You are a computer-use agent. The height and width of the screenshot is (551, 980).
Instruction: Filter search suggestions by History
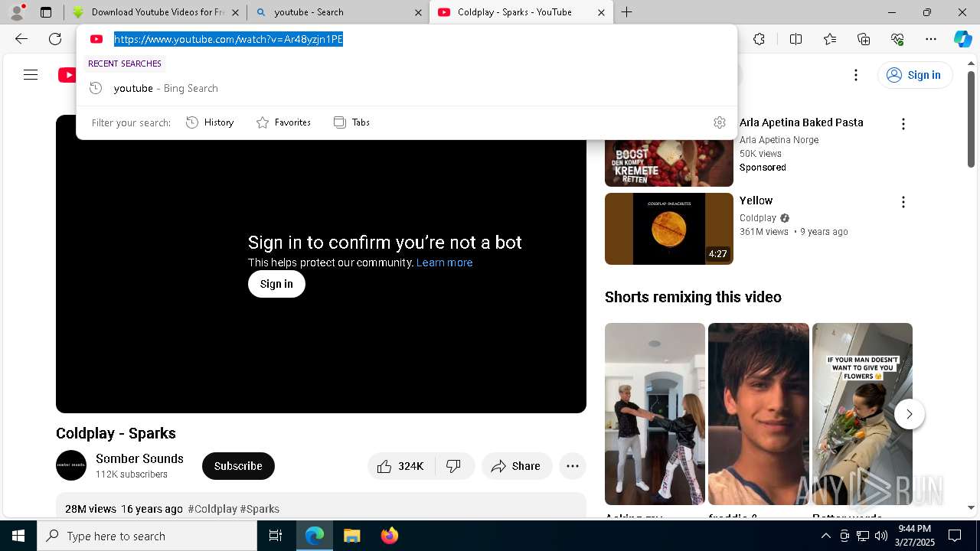tap(210, 122)
